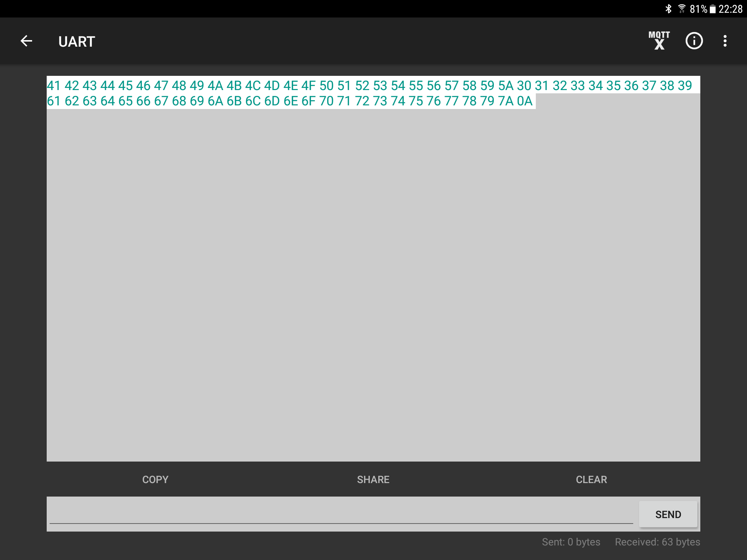Navigate back using the back arrow
The width and height of the screenshot is (747, 560).
pos(27,40)
